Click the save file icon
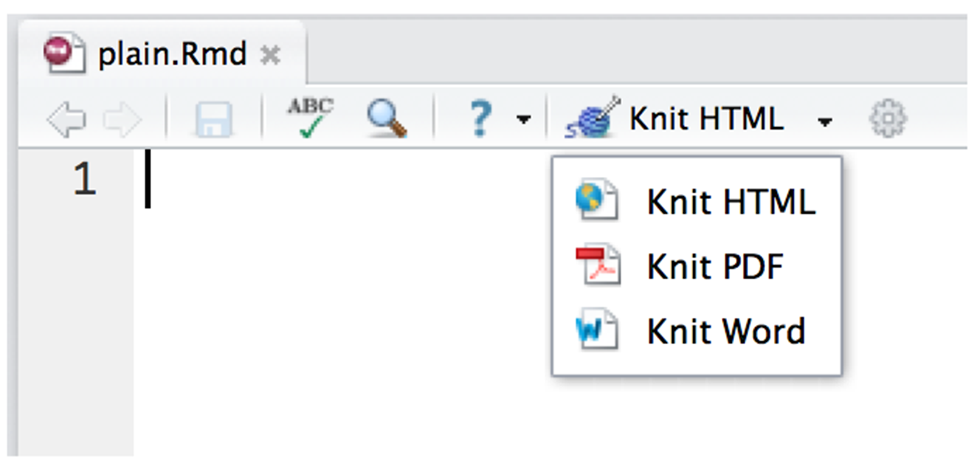This screenshot has height=469, width=980. click(215, 120)
